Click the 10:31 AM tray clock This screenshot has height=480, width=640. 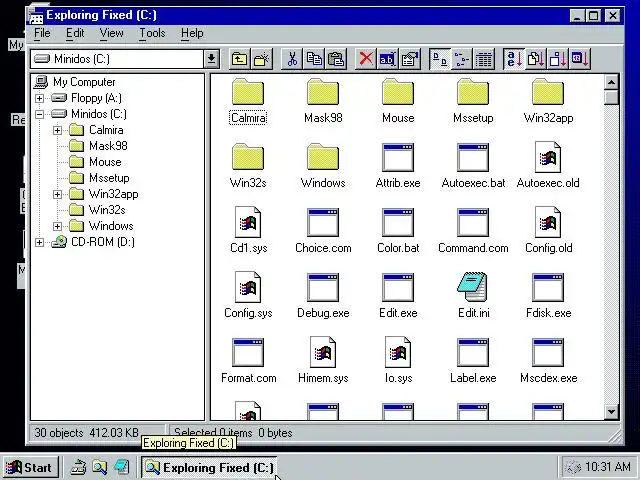point(608,467)
